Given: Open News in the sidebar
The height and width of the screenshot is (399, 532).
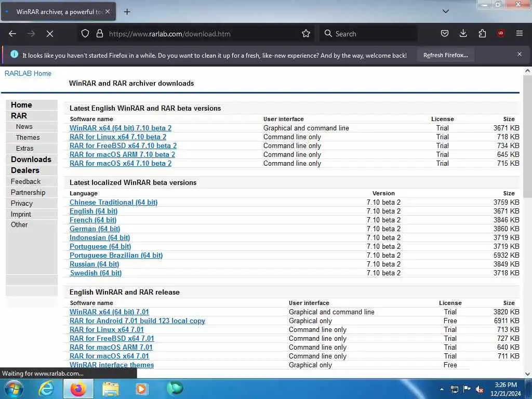Looking at the screenshot, I should pyautogui.click(x=24, y=127).
